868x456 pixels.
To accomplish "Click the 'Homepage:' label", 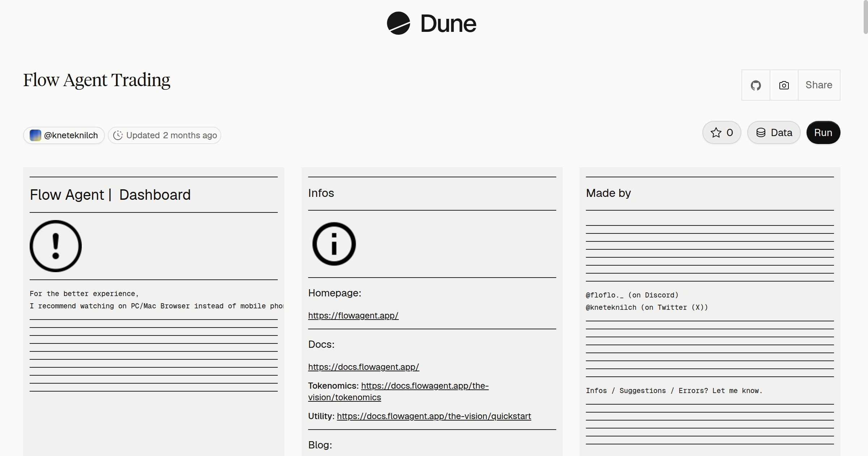I will 335,293.
